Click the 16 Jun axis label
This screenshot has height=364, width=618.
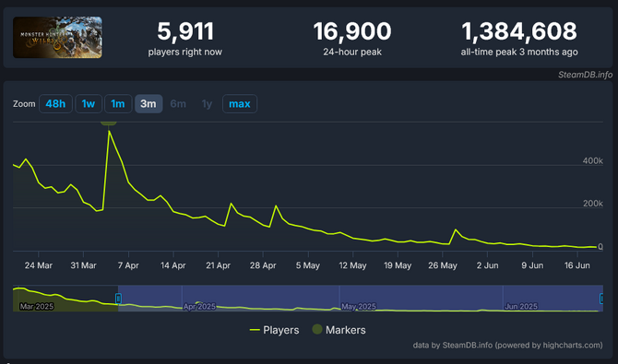pyautogui.click(x=577, y=265)
